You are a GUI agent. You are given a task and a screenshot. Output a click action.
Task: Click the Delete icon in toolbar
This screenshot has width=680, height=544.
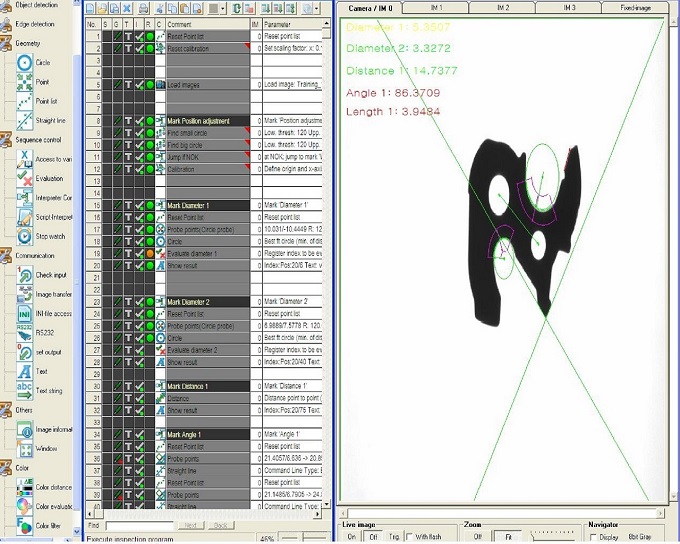(x=127, y=8)
